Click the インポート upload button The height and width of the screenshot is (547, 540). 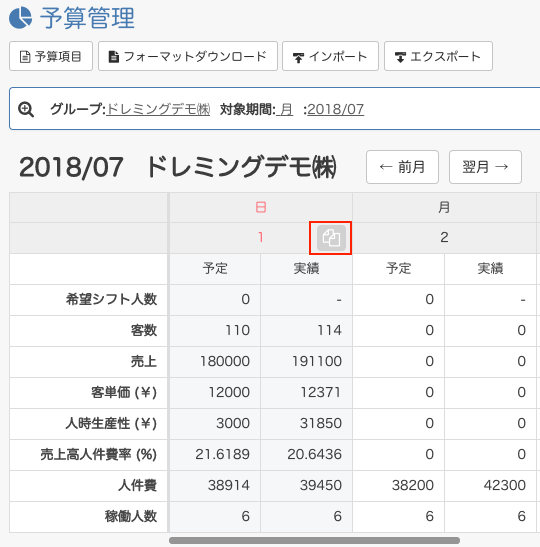pyautogui.click(x=330, y=56)
